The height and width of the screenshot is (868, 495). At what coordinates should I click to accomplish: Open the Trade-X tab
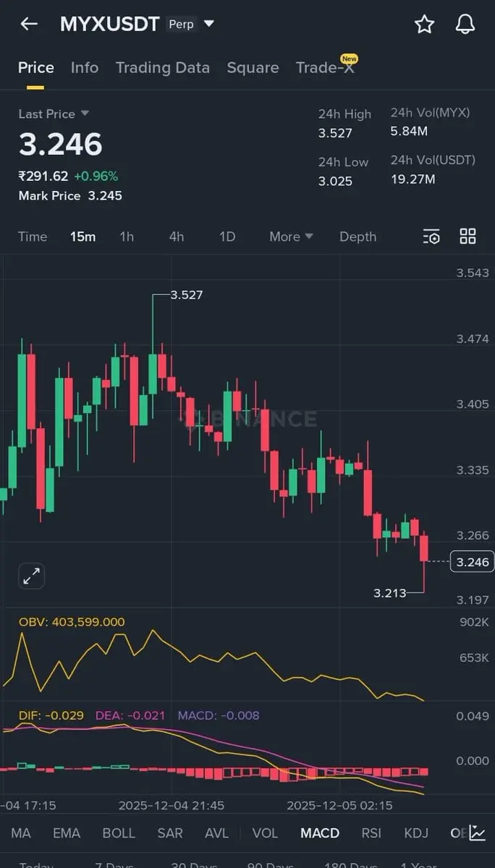325,67
